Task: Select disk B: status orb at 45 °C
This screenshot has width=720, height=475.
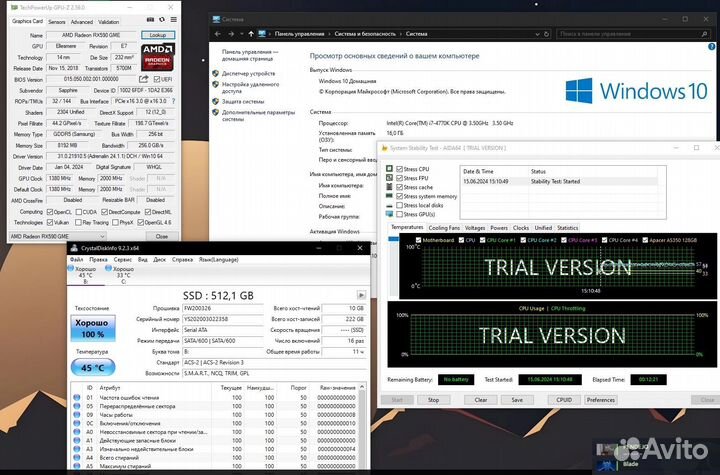Action: click(x=71, y=268)
